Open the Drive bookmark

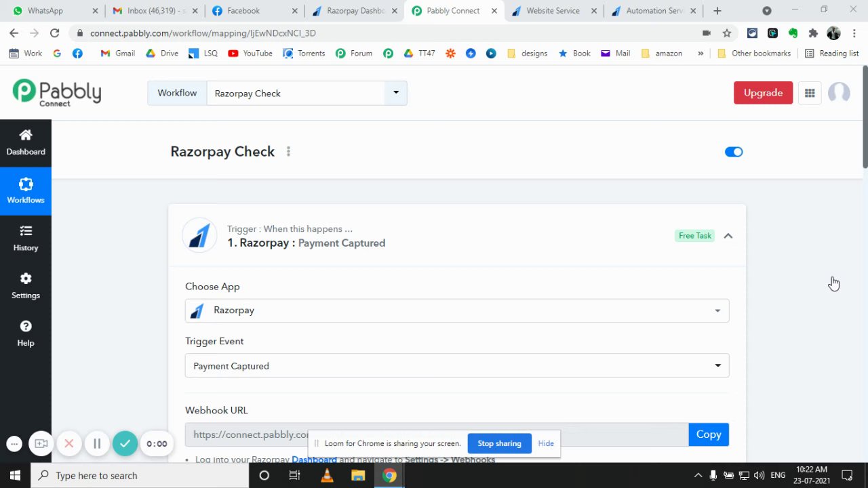pyautogui.click(x=163, y=54)
